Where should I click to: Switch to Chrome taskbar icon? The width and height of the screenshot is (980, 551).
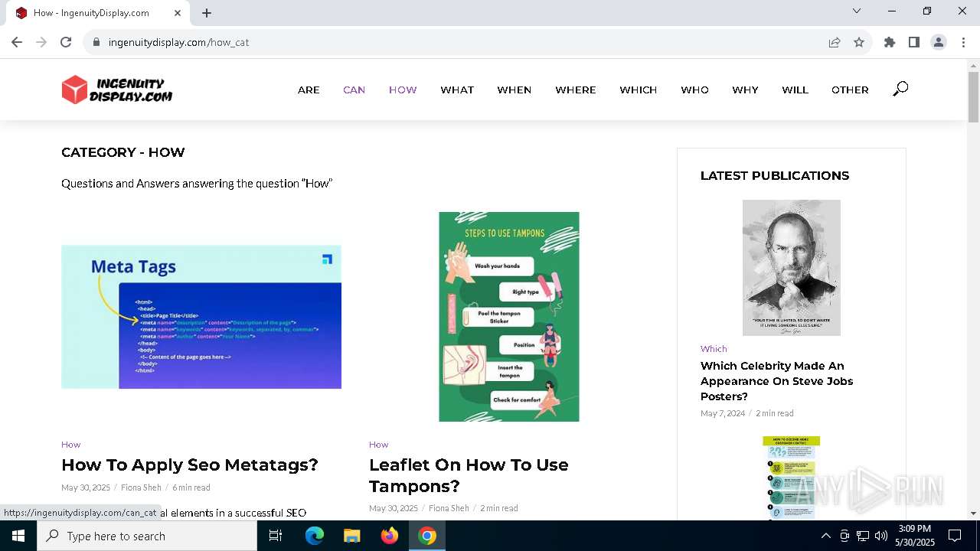coord(427,536)
